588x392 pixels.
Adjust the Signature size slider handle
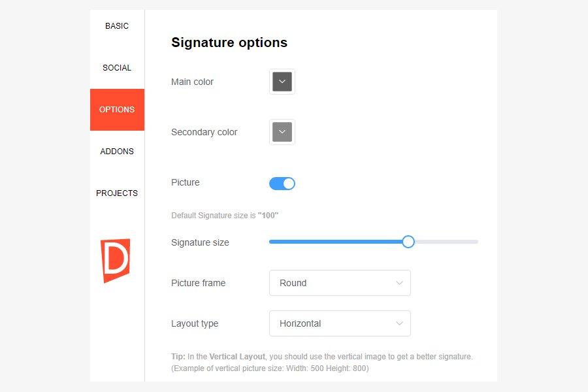click(408, 242)
